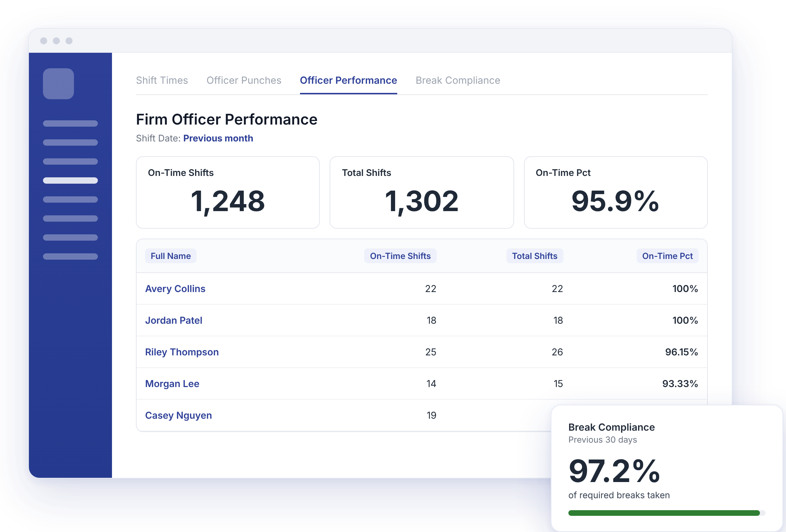Screen dimensions: 786x532
Task: Sort by On-Time Shifts column header
Action: (400, 256)
